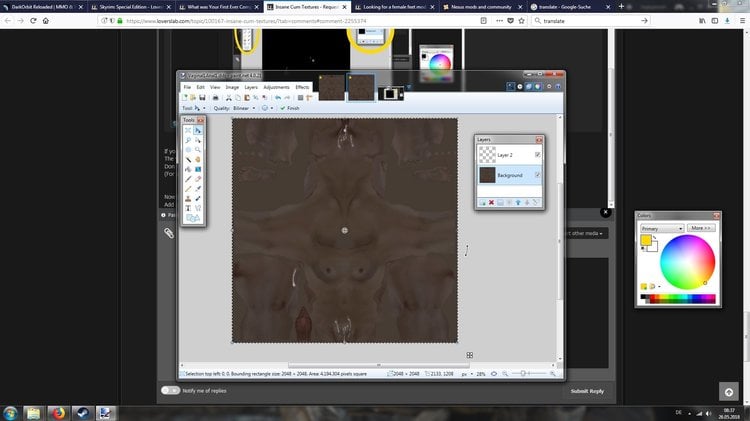Click the red Delete Layer icon

coord(491,202)
